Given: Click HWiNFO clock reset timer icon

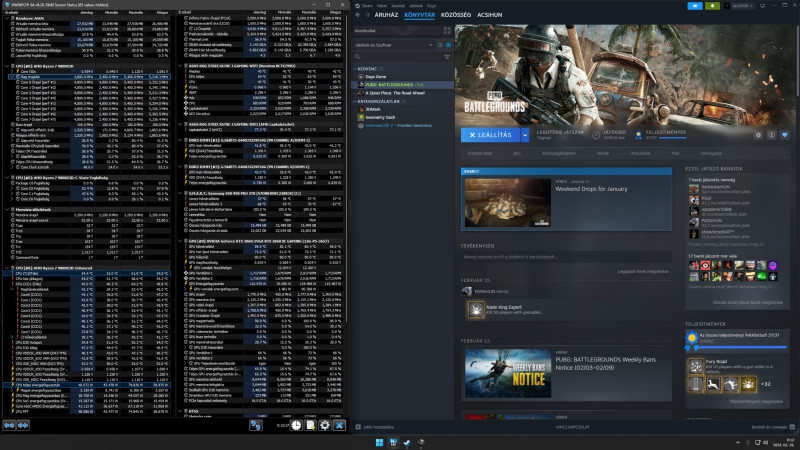Looking at the screenshot, I should click(296, 425).
